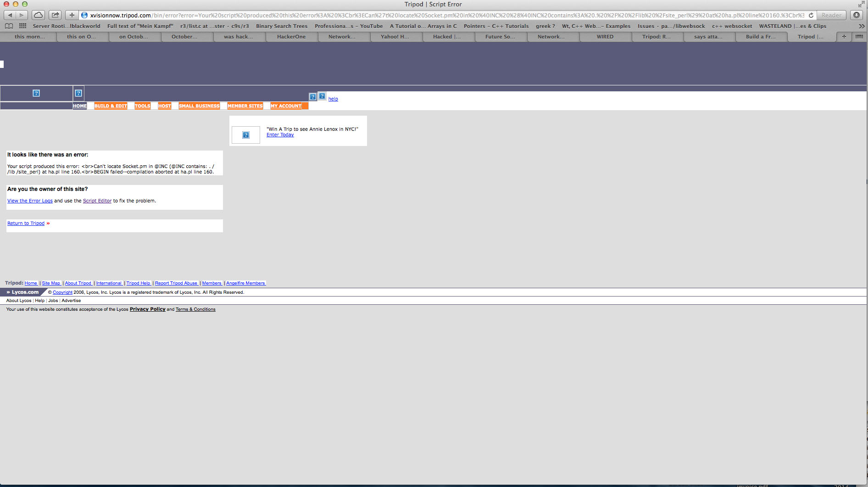Viewport: 868px width, 487px height.
Task: Open the bookmarks book icon
Action: pyautogui.click(x=9, y=26)
